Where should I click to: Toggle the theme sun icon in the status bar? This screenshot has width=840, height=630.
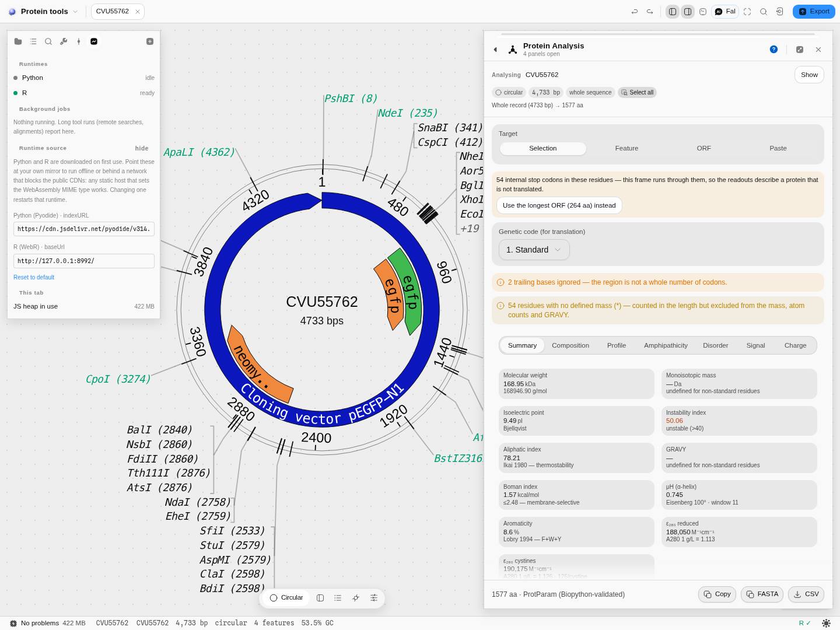pyautogui.click(x=826, y=623)
